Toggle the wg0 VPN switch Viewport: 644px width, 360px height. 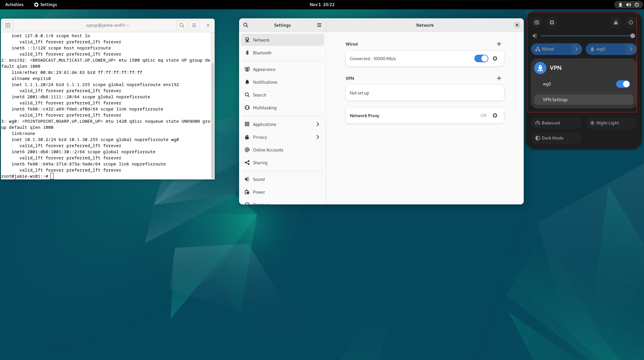pyautogui.click(x=623, y=84)
